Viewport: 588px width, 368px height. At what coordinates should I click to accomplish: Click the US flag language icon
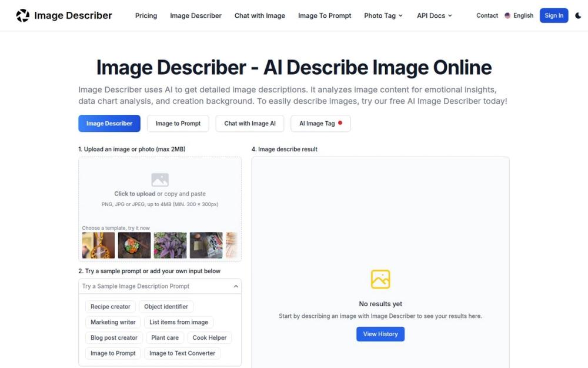(507, 15)
